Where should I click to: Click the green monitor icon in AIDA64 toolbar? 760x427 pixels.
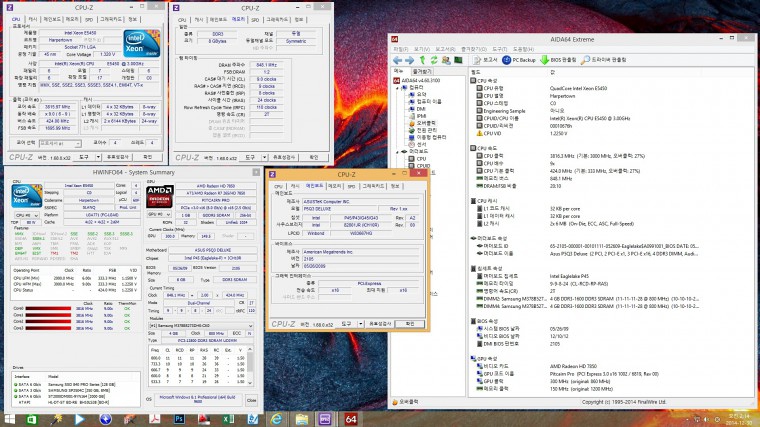(x=458, y=60)
